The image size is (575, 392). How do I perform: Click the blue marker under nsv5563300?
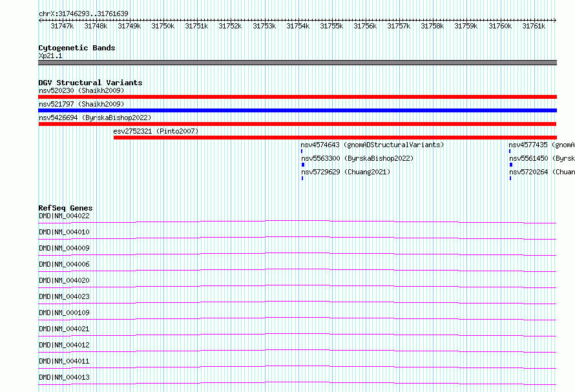(x=303, y=165)
